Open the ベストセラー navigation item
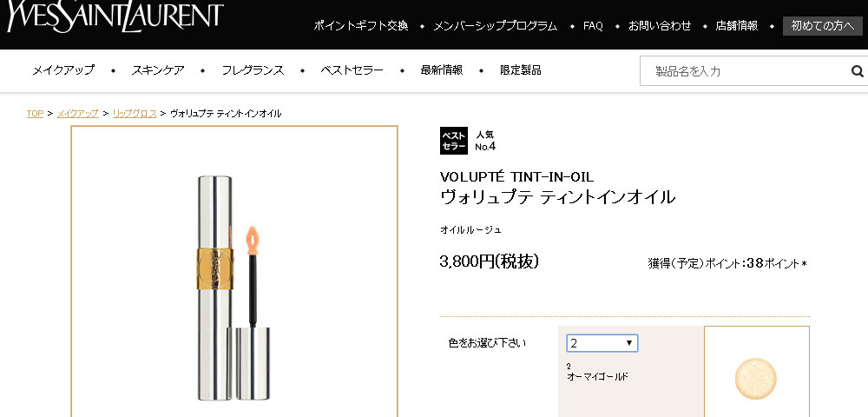The image size is (868, 417). click(x=352, y=70)
